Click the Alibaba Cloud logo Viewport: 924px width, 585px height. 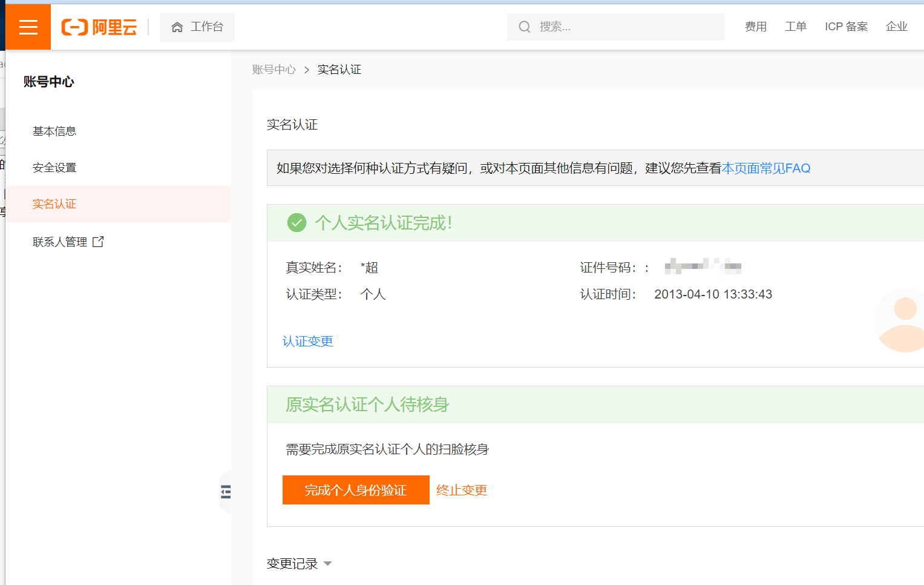point(99,27)
